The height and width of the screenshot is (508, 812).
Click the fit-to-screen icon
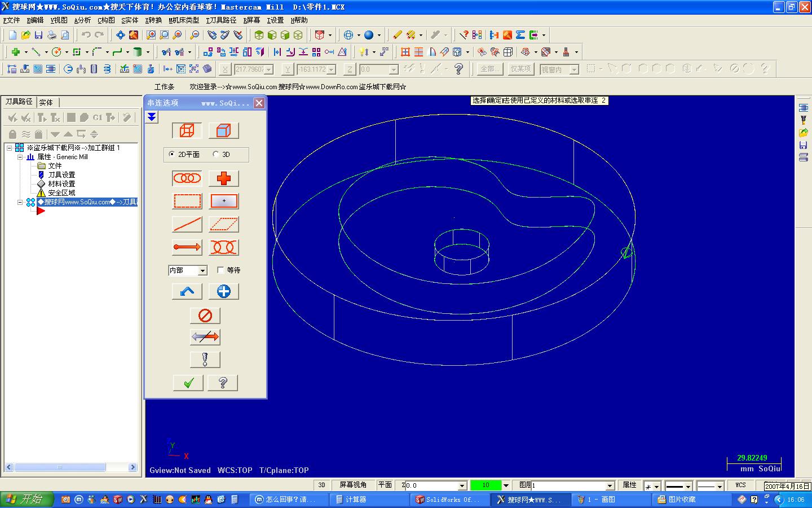[x=120, y=35]
